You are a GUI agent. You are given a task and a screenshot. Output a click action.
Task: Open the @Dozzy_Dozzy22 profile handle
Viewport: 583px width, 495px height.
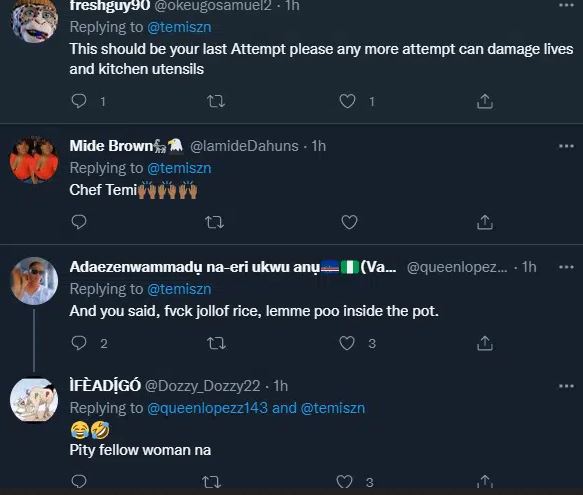pyautogui.click(x=202, y=386)
